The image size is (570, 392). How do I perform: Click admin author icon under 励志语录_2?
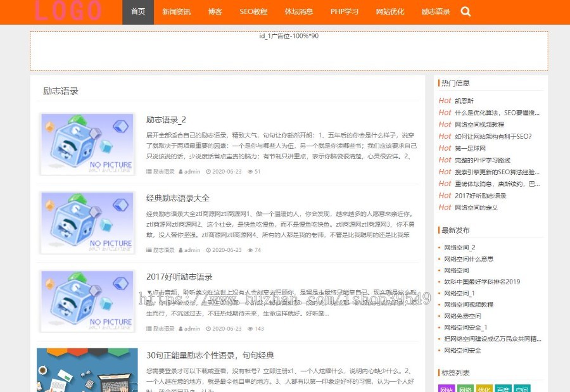pyautogui.click(x=180, y=171)
